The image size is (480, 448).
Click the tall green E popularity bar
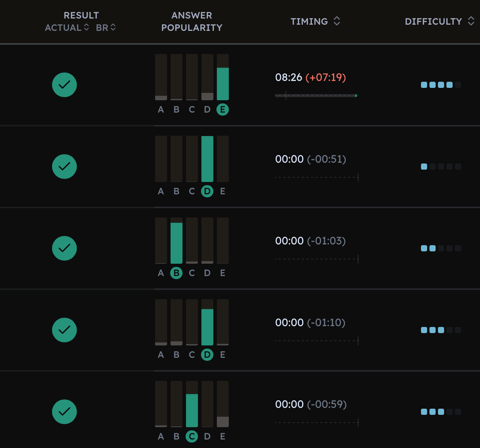(223, 84)
